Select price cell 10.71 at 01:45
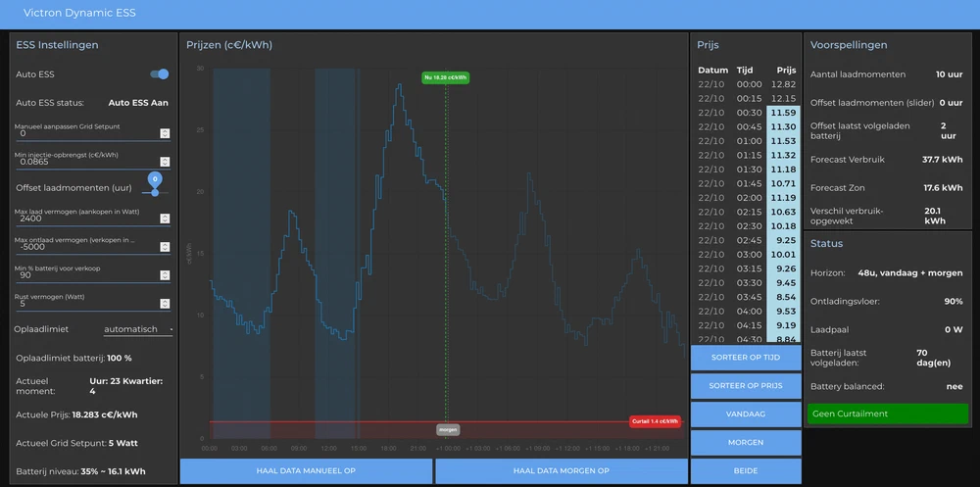The image size is (980, 487). pos(783,184)
